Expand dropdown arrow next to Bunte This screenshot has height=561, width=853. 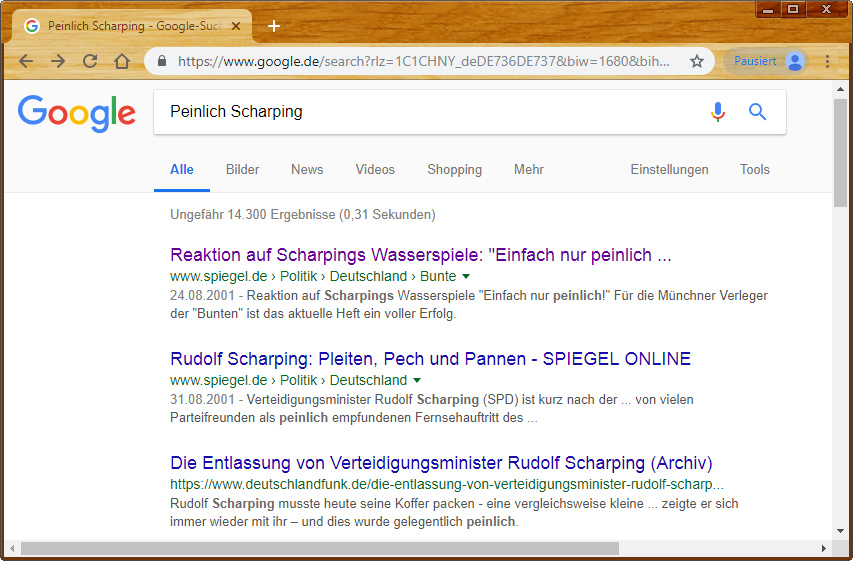pyautogui.click(x=466, y=276)
